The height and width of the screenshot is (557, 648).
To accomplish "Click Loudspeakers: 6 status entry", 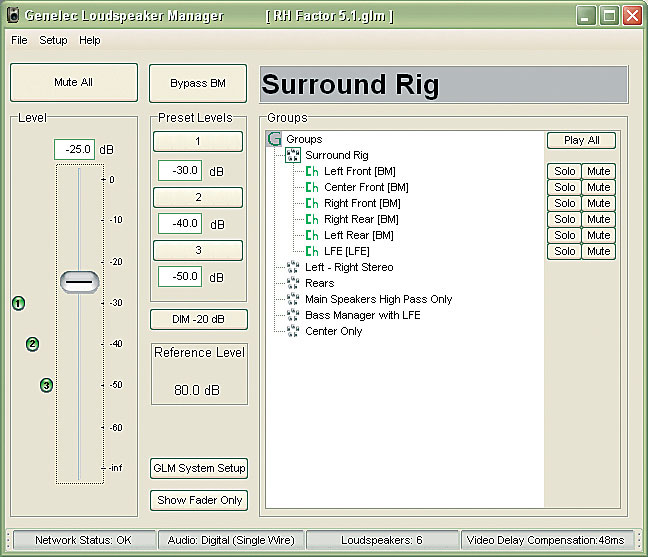I will coord(382,540).
